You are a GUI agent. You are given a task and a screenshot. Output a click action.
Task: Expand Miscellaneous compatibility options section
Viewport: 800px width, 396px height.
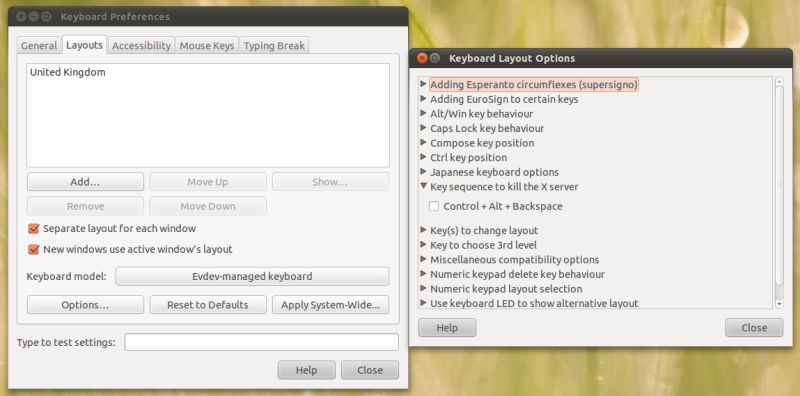[x=423, y=259]
